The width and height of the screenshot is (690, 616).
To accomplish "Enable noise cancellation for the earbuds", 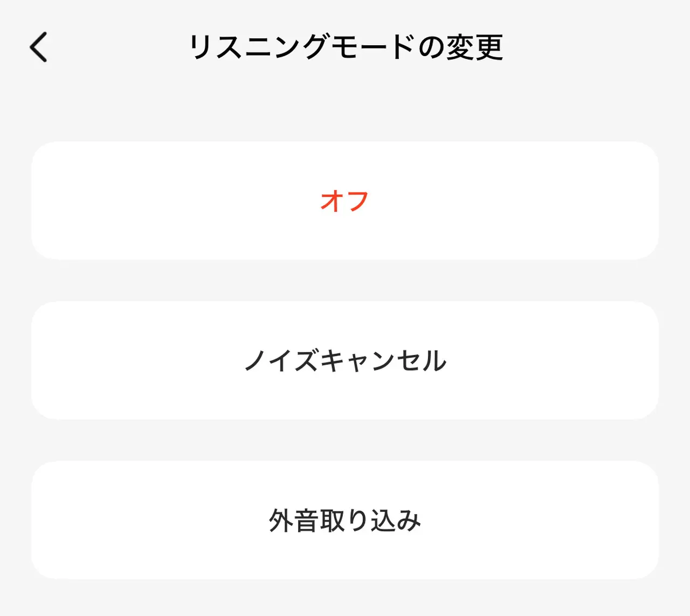I will (345, 360).
